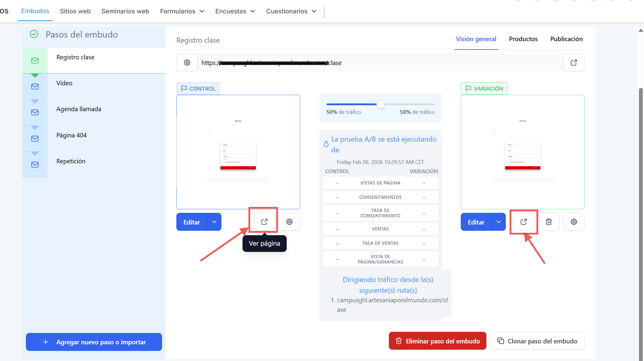Open the Publicación tab
Screen dimensions: 644x361
[x=566, y=39]
